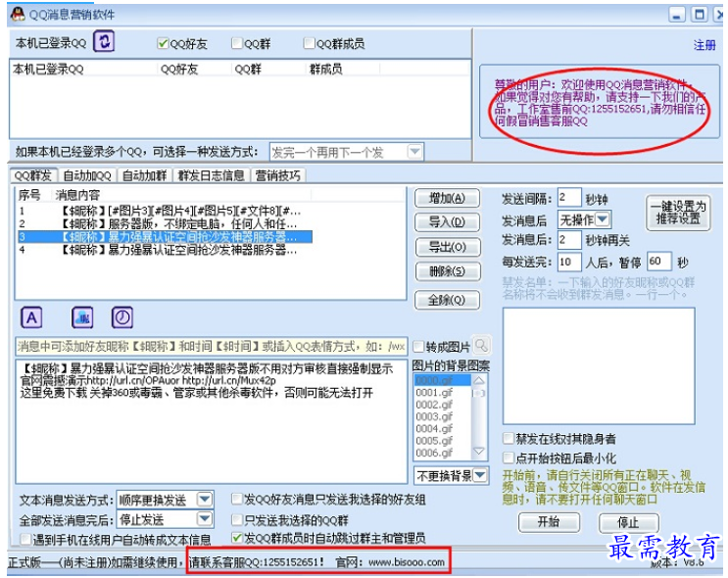Click the 导出(O) button
Image resolution: width=728 pixels, height=578 pixels.
point(447,247)
